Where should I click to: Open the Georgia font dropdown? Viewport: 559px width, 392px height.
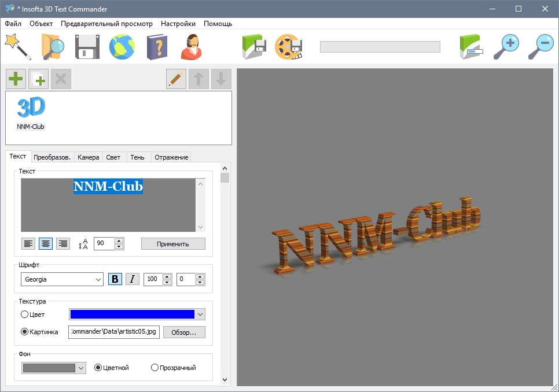coord(98,279)
